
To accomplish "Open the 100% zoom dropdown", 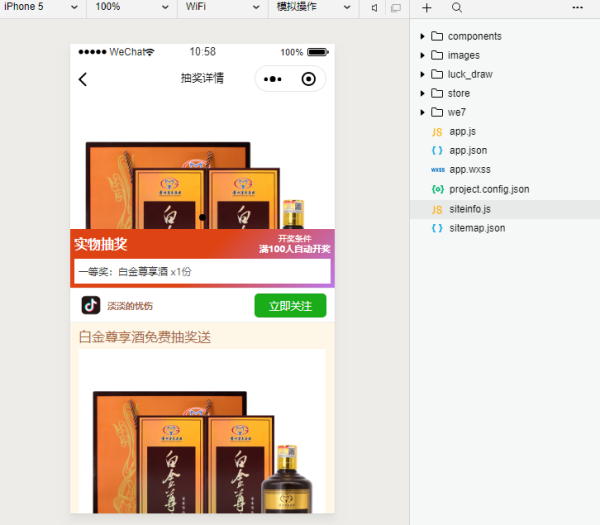I will click(132, 7).
